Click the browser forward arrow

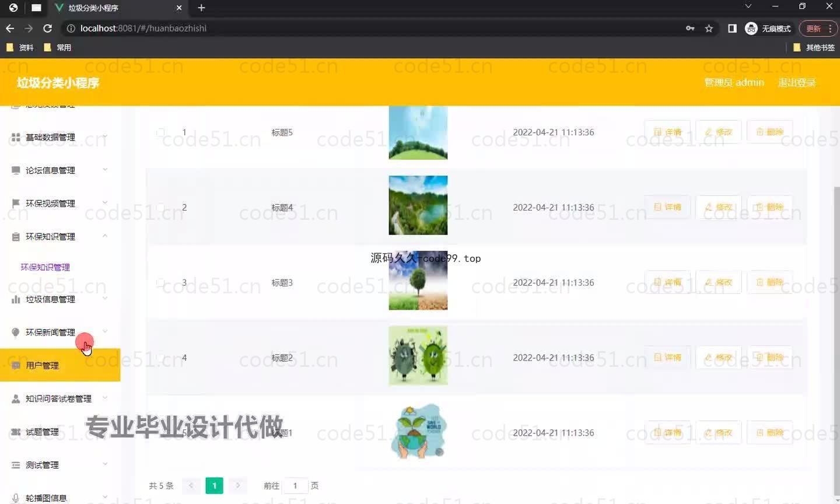tap(29, 28)
